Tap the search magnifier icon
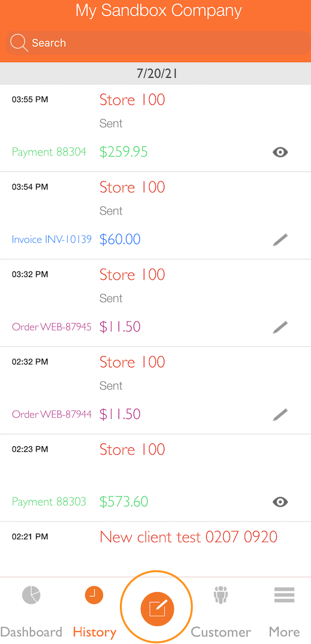 click(x=19, y=43)
